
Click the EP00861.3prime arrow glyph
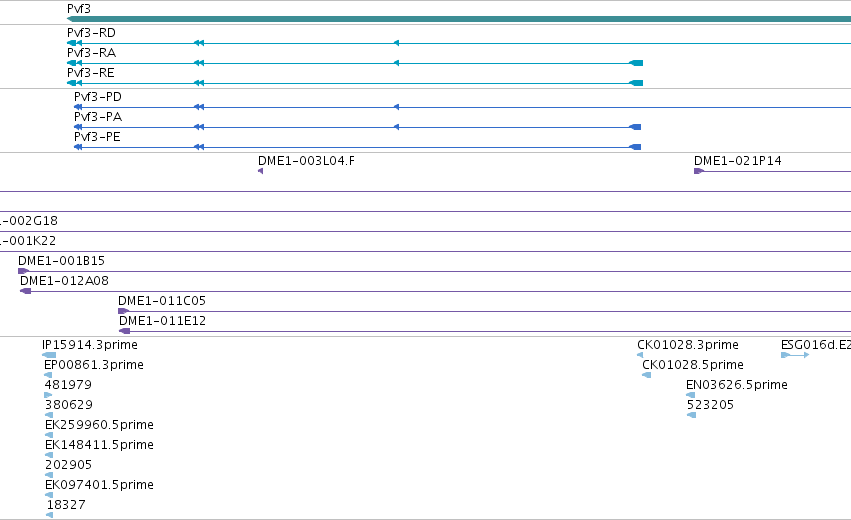coord(48,375)
